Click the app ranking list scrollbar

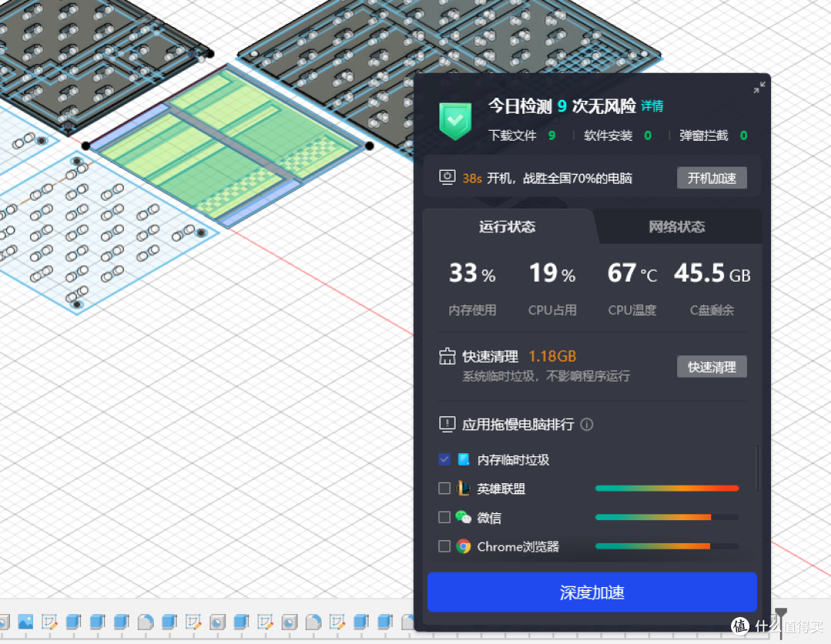[x=758, y=469]
